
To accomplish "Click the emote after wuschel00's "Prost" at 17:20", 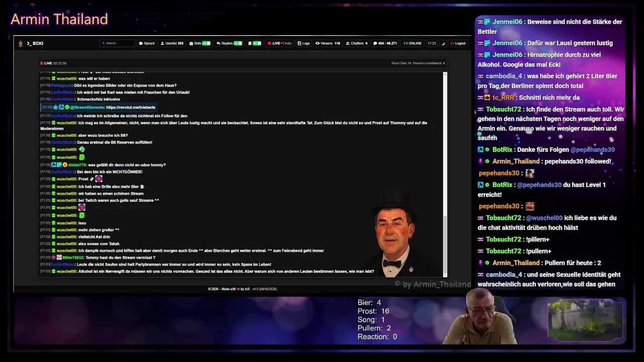I will (99, 179).
